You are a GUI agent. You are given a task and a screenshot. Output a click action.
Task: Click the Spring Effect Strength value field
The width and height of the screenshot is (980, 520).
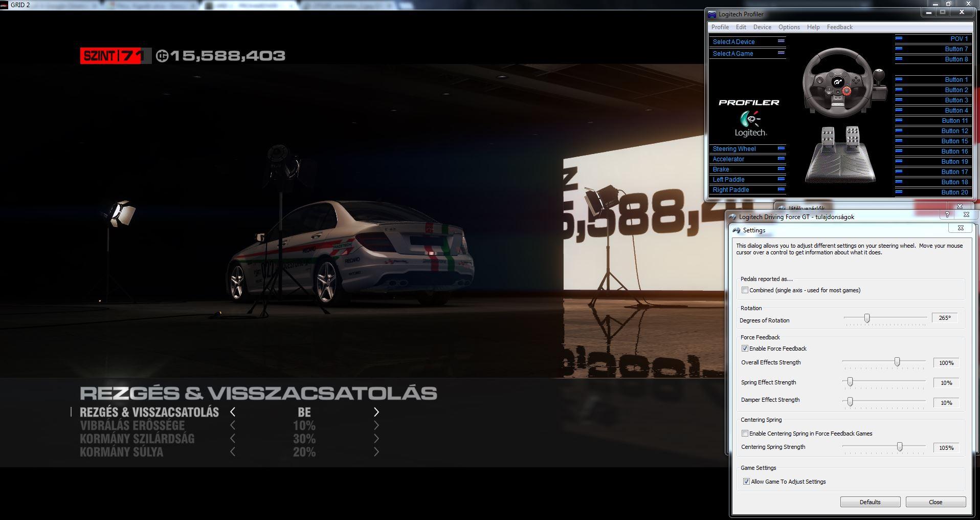[946, 383]
